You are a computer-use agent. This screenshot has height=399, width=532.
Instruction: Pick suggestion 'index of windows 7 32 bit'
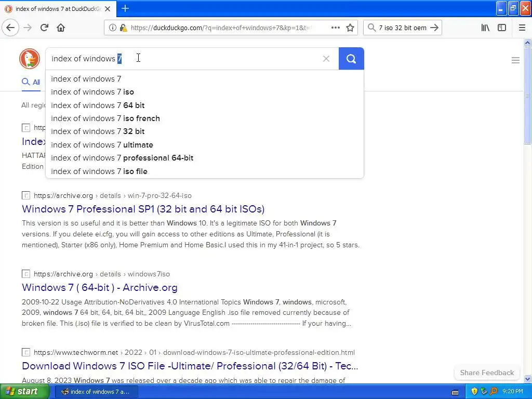click(205, 131)
